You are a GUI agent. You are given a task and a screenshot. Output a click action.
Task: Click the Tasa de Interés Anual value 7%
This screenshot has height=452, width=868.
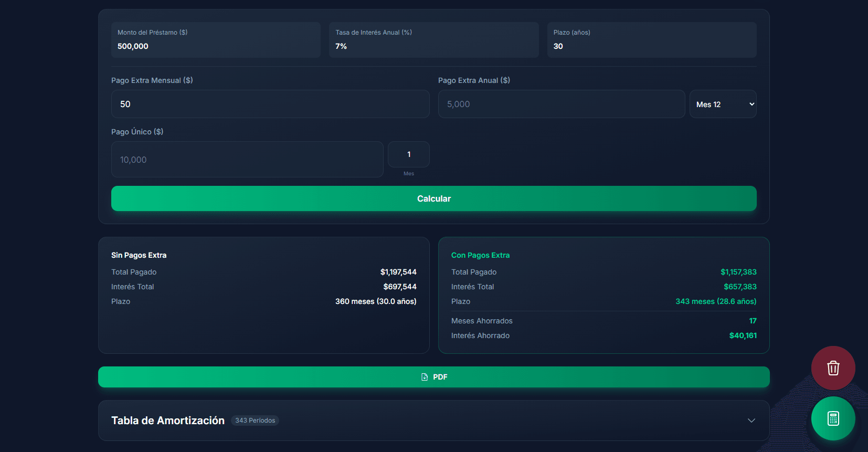pos(341,46)
